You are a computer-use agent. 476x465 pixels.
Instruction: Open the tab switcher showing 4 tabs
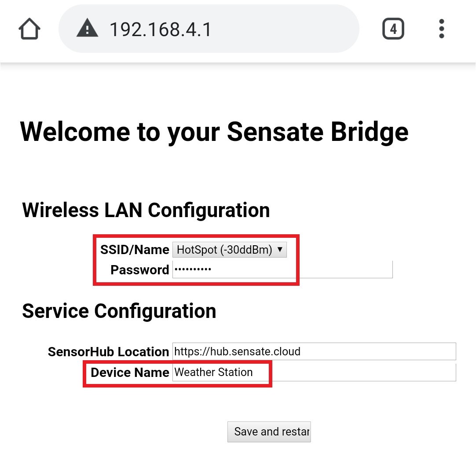393,29
